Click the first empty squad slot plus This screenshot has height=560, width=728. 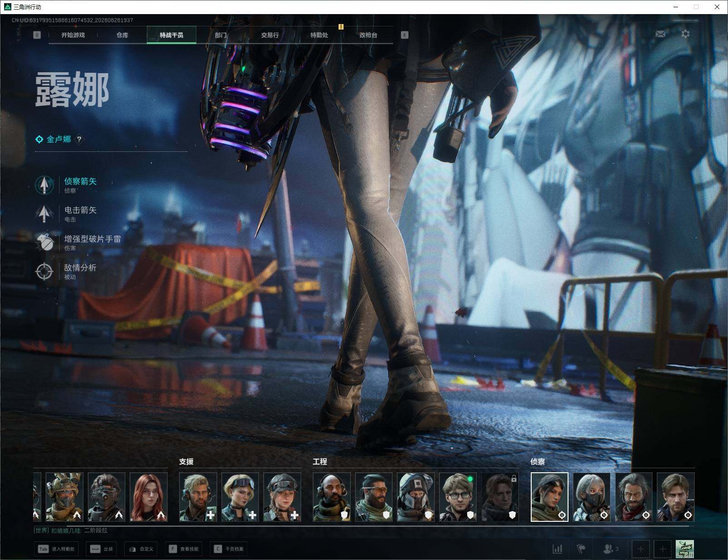[x=641, y=549]
